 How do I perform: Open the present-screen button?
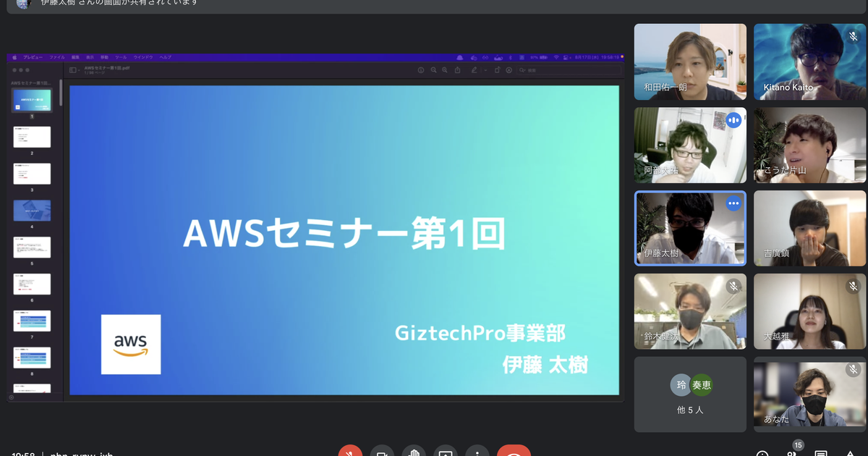click(446, 452)
